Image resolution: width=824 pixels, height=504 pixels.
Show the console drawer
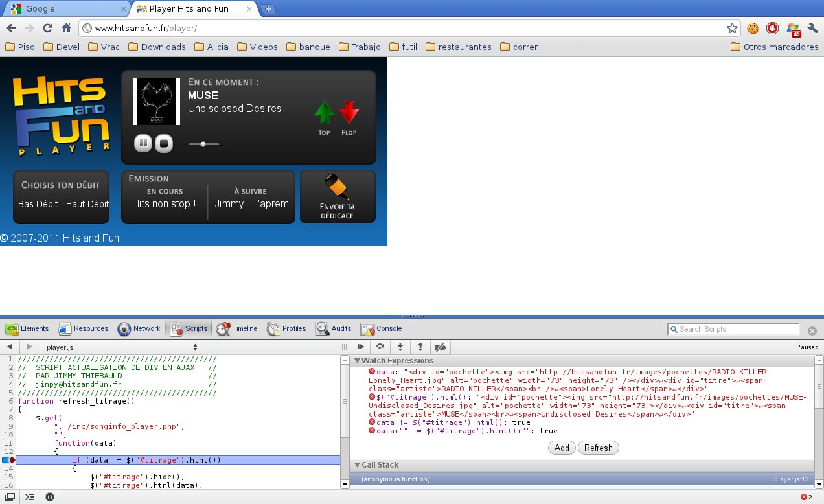(x=30, y=497)
